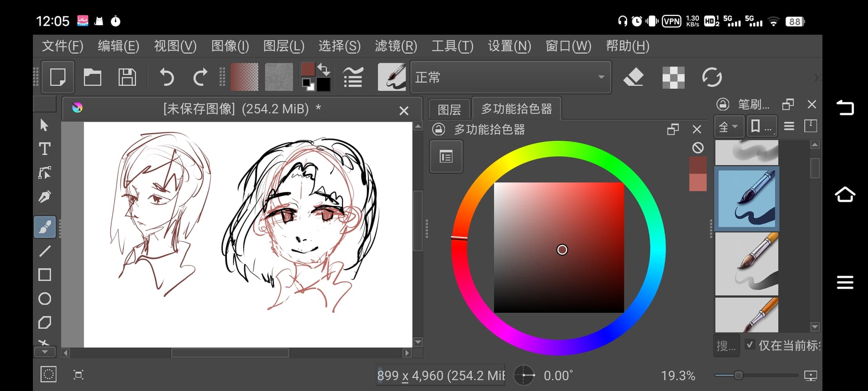Lock the 多功能拾色器 docker
Screen dimensions: 868x391
point(438,129)
